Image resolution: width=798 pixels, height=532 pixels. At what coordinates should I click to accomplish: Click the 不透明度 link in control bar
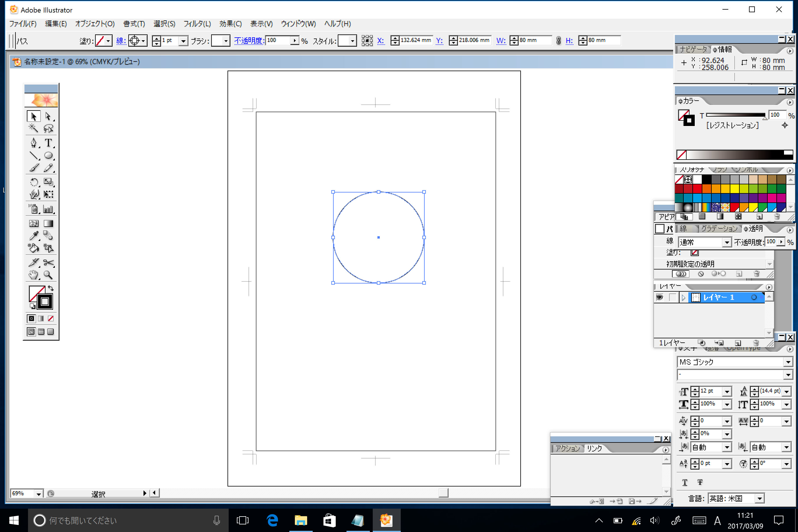[249, 41]
